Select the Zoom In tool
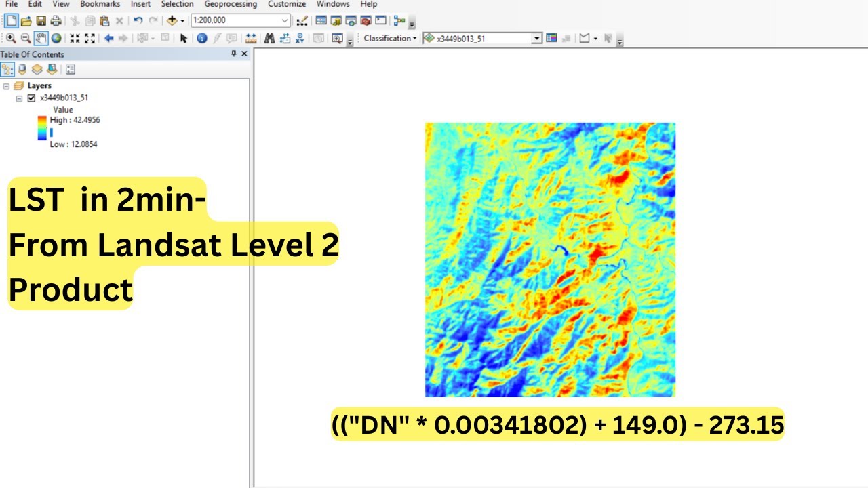 (x=11, y=39)
